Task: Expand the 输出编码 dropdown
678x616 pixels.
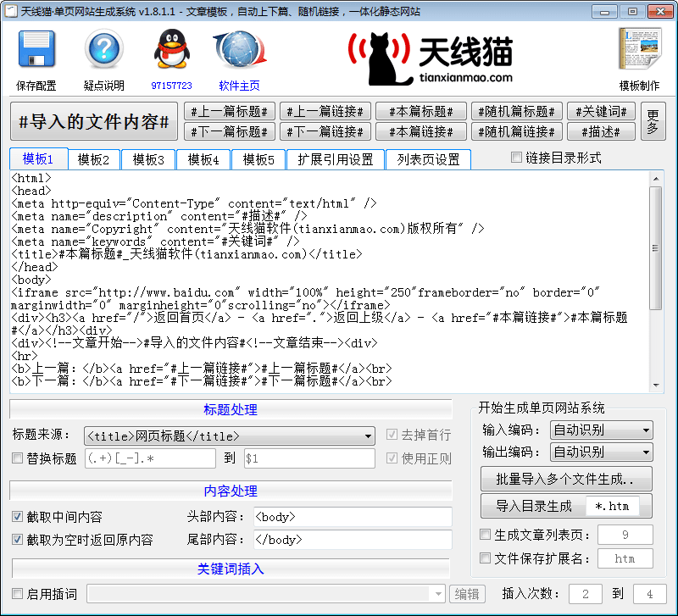Action: tap(602, 452)
